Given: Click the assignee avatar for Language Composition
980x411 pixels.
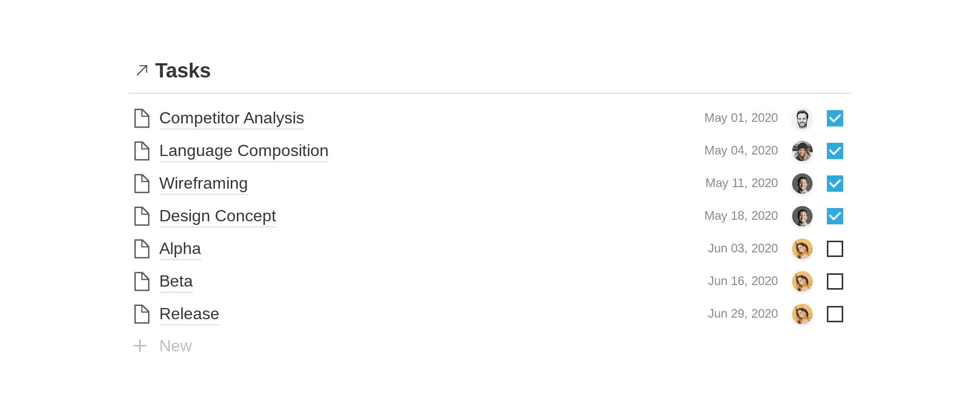Looking at the screenshot, I should click(802, 151).
